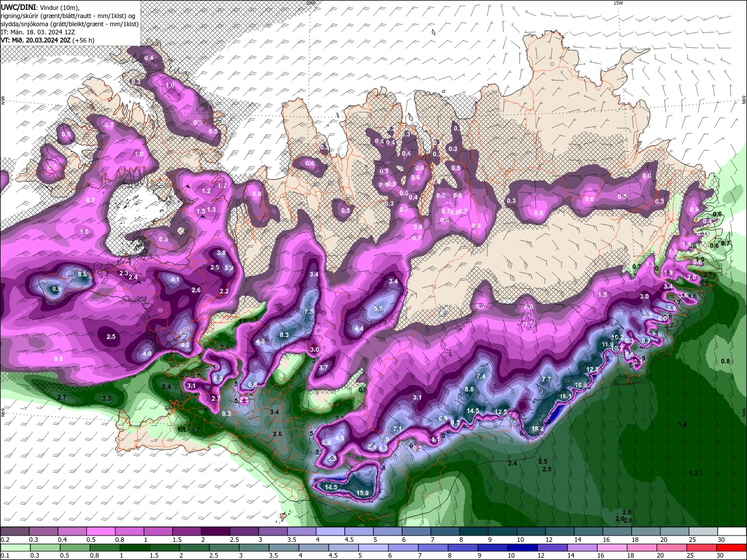The width and height of the screenshot is (747, 560).
Task: Click the 8.6 precipitation value on the map
Action: point(82,274)
